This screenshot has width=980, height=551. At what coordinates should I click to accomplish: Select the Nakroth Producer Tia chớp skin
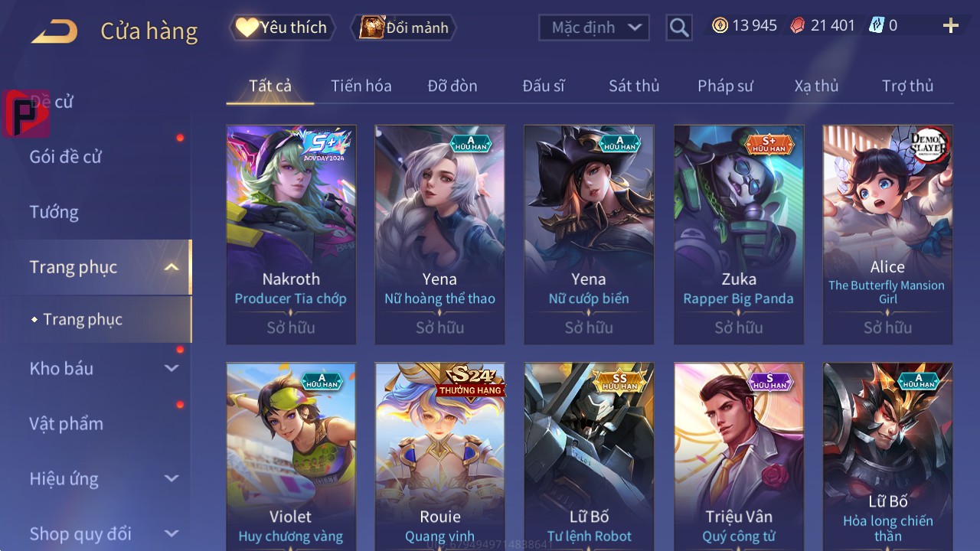[x=291, y=234]
